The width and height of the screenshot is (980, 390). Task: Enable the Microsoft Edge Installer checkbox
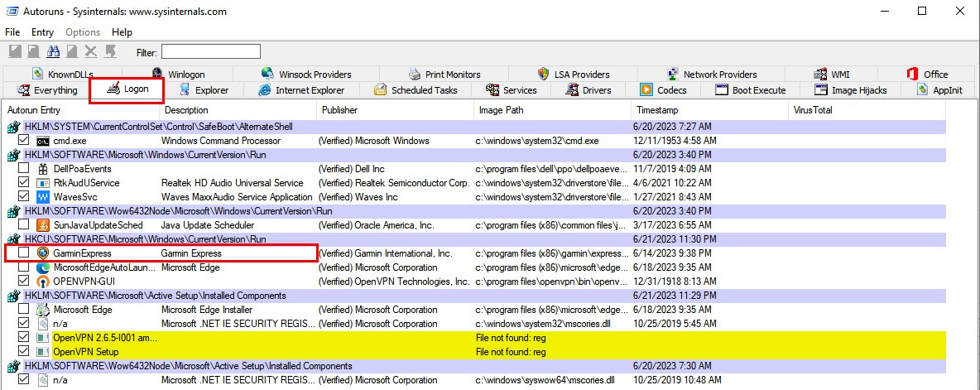(x=24, y=309)
